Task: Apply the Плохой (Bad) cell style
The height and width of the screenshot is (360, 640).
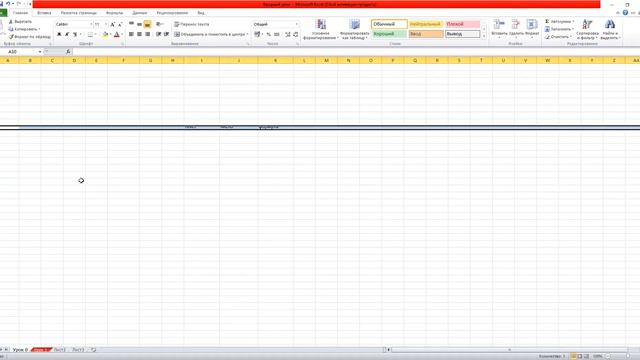Action: [x=462, y=24]
